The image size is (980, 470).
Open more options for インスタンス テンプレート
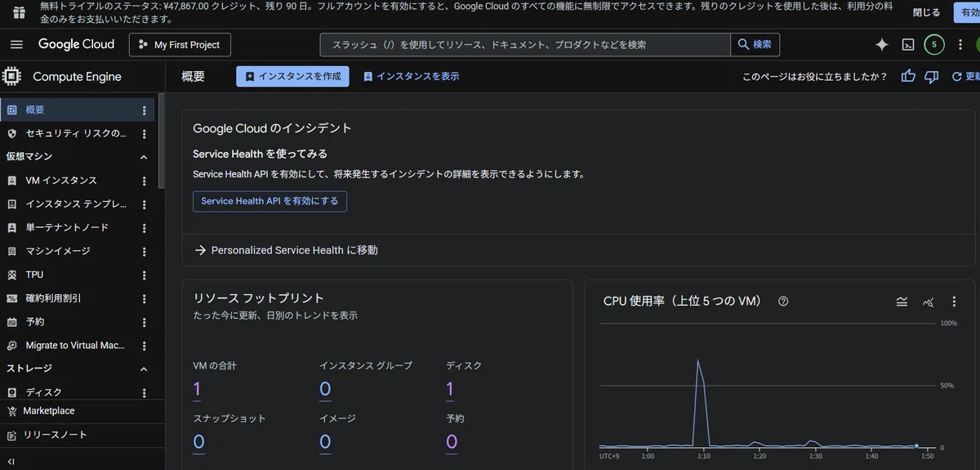(x=145, y=205)
